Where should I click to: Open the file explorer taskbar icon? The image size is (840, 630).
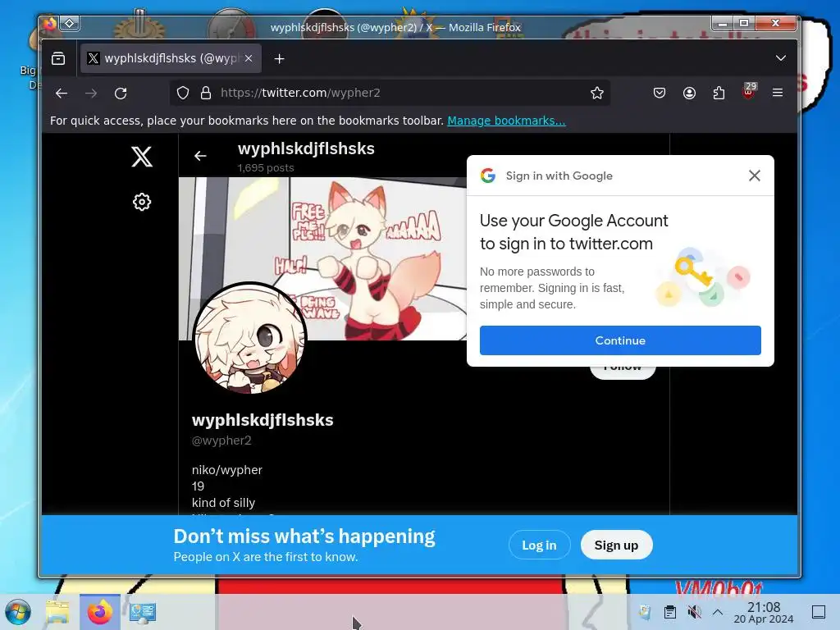[x=57, y=612]
